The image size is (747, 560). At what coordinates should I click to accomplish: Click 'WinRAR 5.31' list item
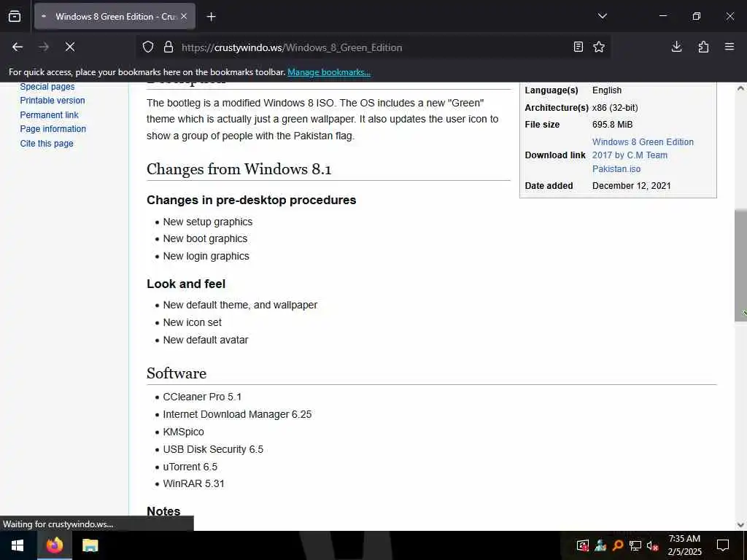point(193,484)
